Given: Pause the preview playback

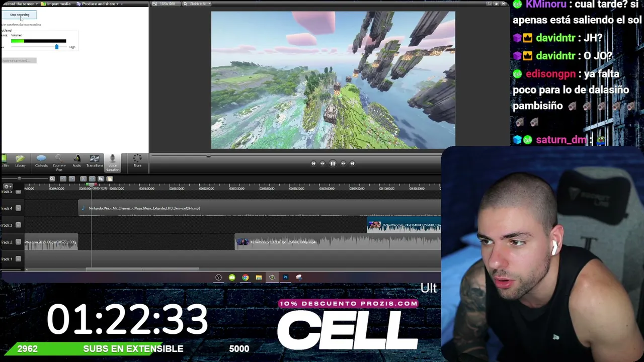Looking at the screenshot, I should (x=333, y=163).
